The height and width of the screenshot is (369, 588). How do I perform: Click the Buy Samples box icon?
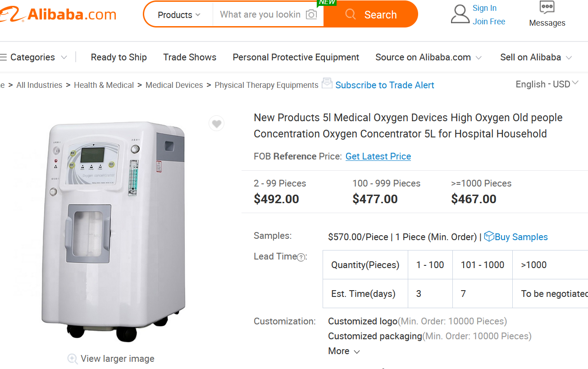[489, 237]
